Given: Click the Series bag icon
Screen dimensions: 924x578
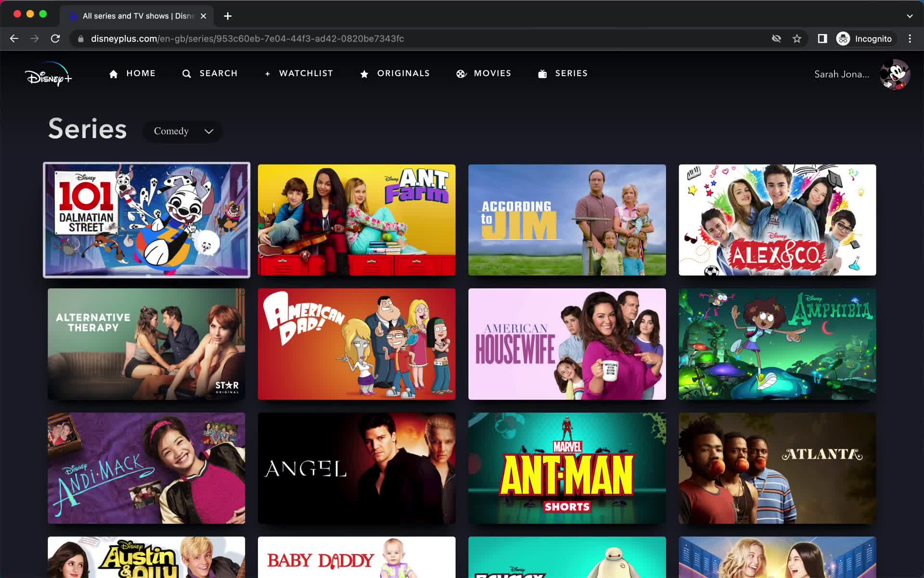Looking at the screenshot, I should tap(544, 74).
